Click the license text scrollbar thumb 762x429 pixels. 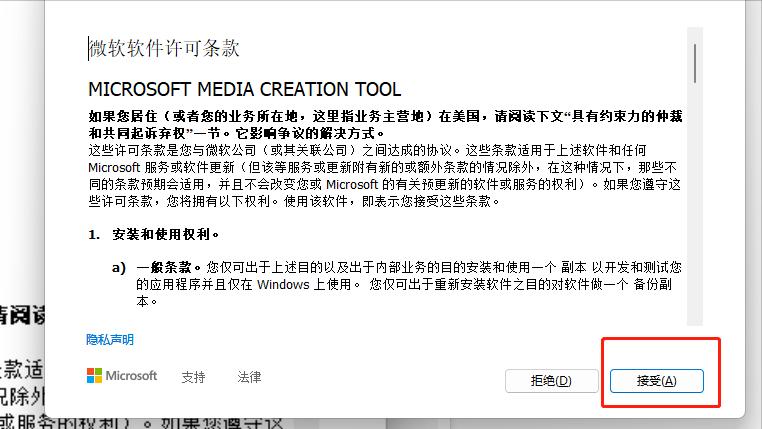(695, 63)
